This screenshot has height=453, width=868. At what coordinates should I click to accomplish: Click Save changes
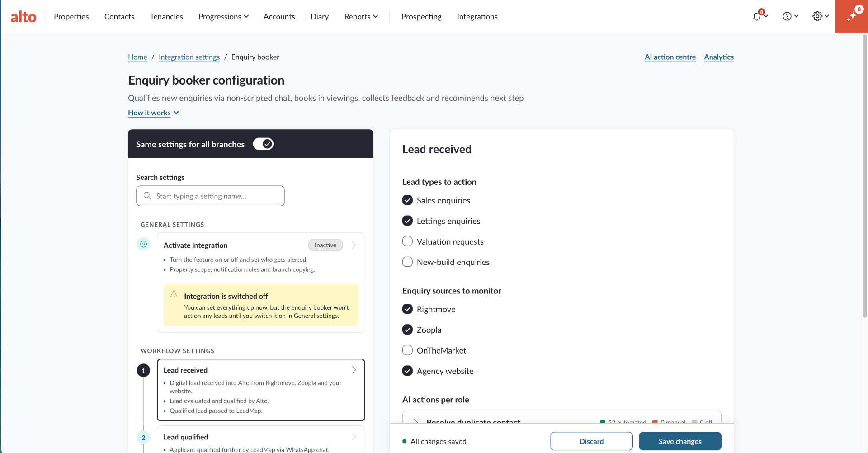point(680,441)
